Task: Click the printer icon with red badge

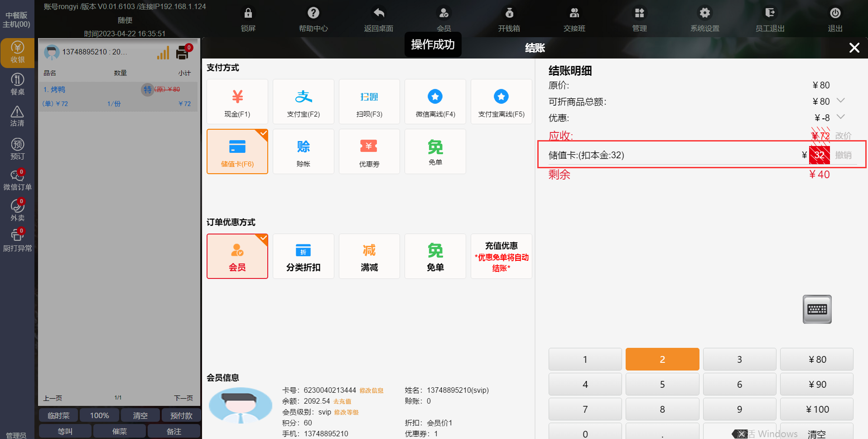Action: click(x=183, y=53)
